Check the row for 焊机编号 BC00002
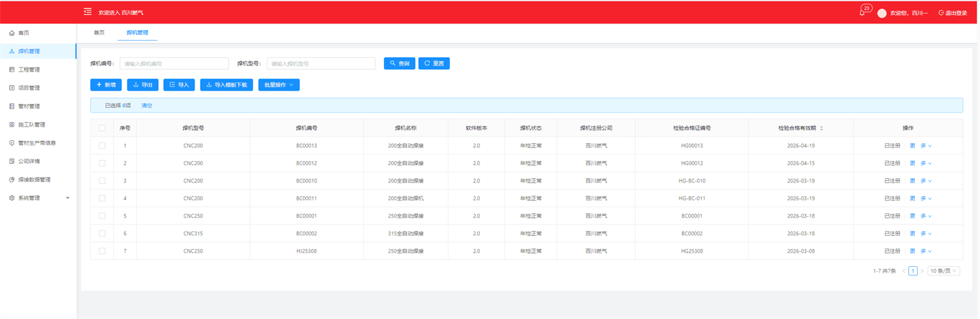Image resolution: width=980 pixels, height=319 pixels. (102, 233)
